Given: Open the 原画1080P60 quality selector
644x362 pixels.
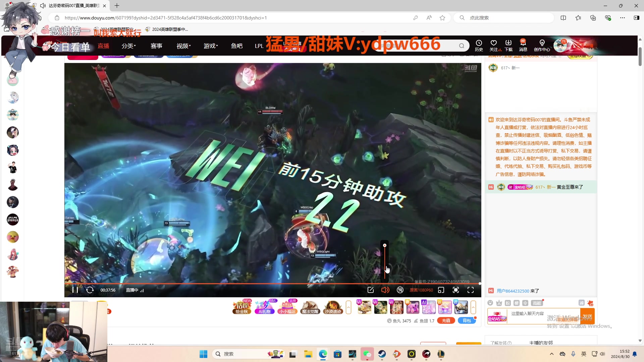Looking at the screenshot, I should [x=421, y=290].
